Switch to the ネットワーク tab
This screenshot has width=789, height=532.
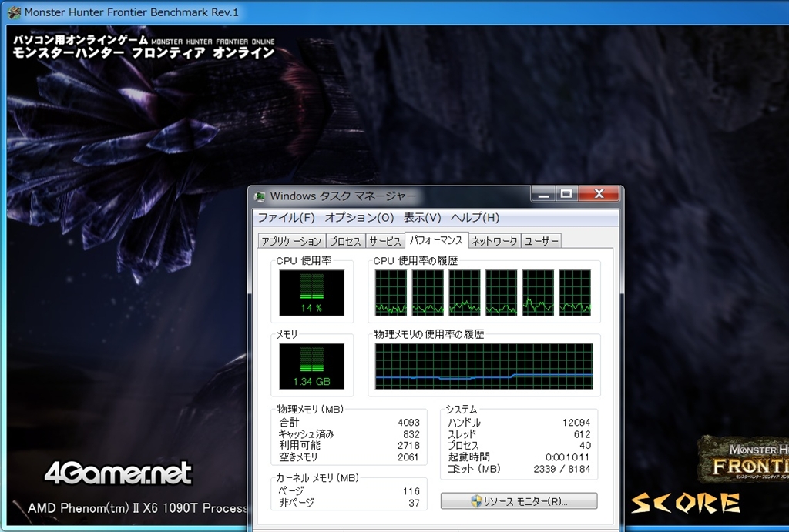pyautogui.click(x=494, y=241)
